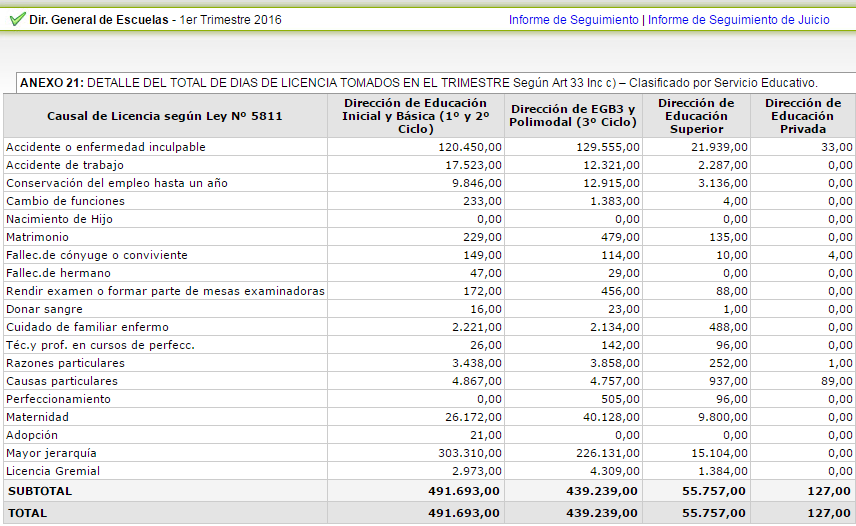Screen dimensions: 856x526
Task: Select the SUBTOTAL row label
Action: coord(40,491)
